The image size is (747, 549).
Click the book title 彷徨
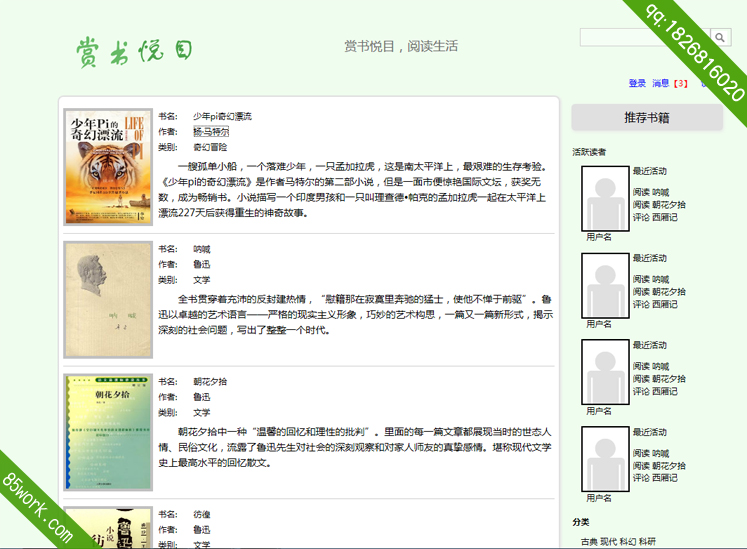202,515
